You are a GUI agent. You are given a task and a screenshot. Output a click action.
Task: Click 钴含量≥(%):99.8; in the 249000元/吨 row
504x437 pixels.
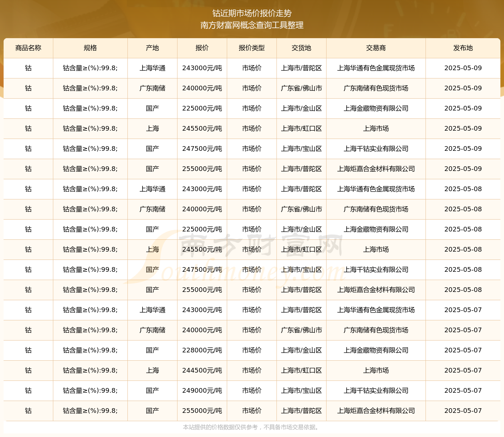[90, 391]
